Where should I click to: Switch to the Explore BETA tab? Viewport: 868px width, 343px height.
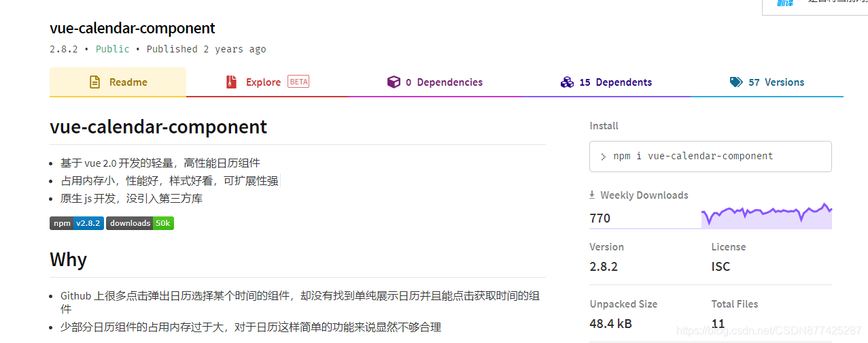267,82
